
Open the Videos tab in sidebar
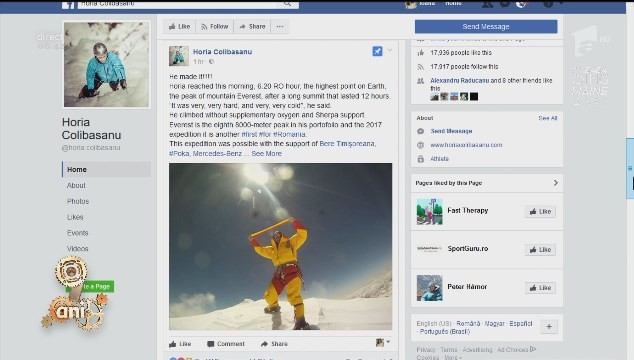coord(78,249)
